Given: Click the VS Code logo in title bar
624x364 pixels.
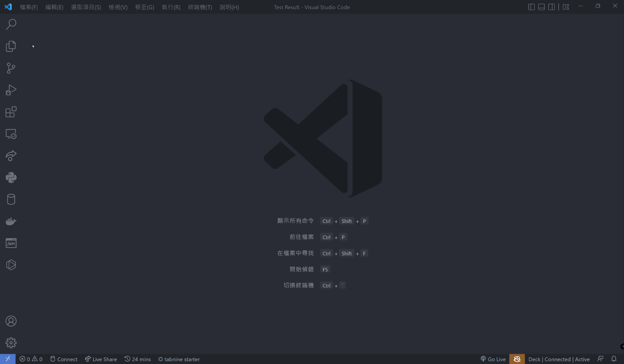Looking at the screenshot, I should click(x=8, y=7).
